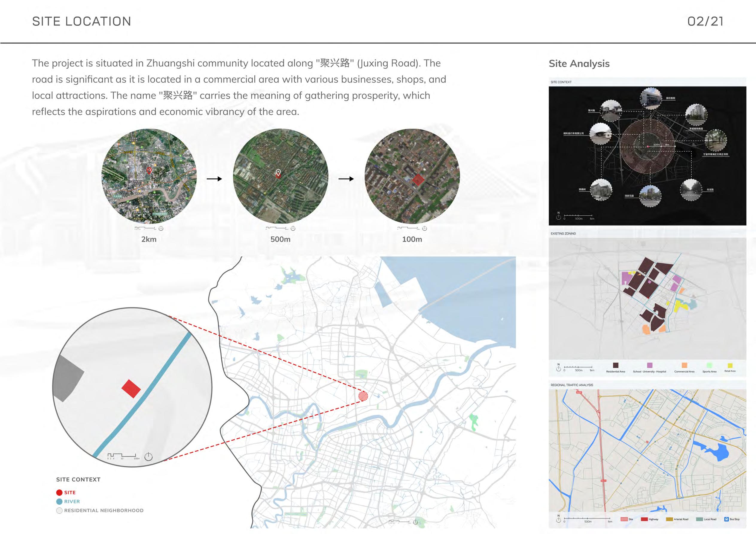The width and height of the screenshot is (756, 534).
Task: Click the Bus Stop legend icon
Action: click(x=726, y=519)
